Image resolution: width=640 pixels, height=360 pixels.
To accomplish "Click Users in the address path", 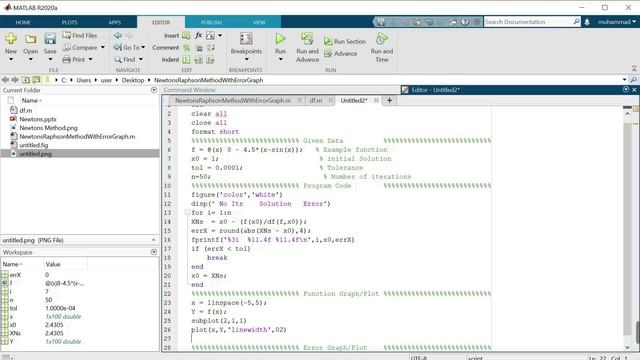I will tap(83, 80).
